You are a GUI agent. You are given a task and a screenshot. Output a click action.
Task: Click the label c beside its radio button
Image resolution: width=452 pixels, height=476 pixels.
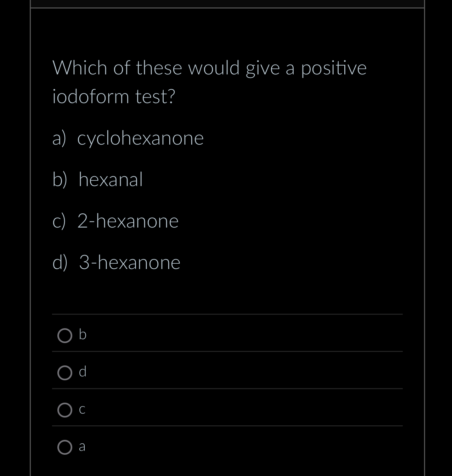click(x=82, y=409)
